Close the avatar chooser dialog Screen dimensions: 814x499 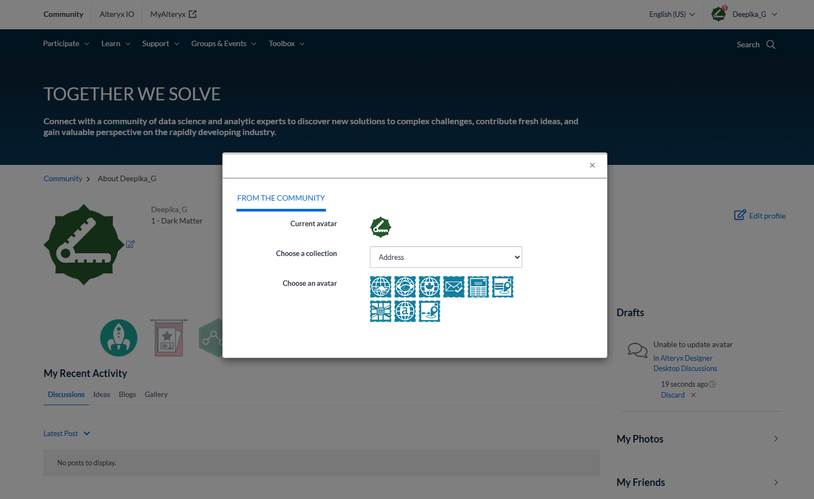pyautogui.click(x=592, y=165)
